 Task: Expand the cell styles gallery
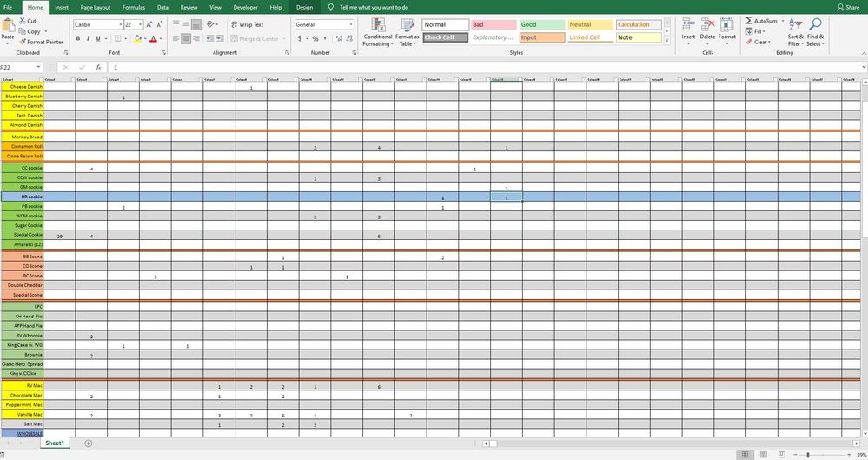click(667, 41)
